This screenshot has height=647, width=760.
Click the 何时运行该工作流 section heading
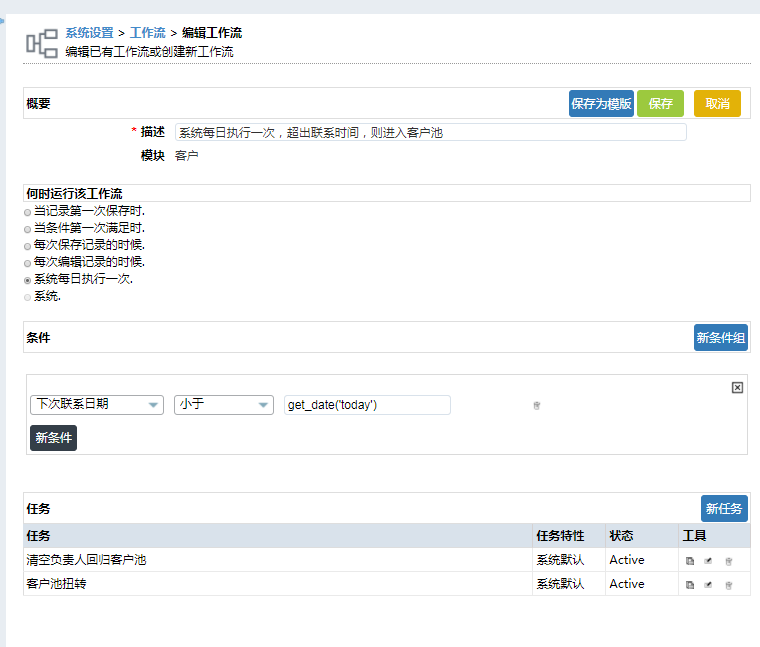tap(74, 193)
